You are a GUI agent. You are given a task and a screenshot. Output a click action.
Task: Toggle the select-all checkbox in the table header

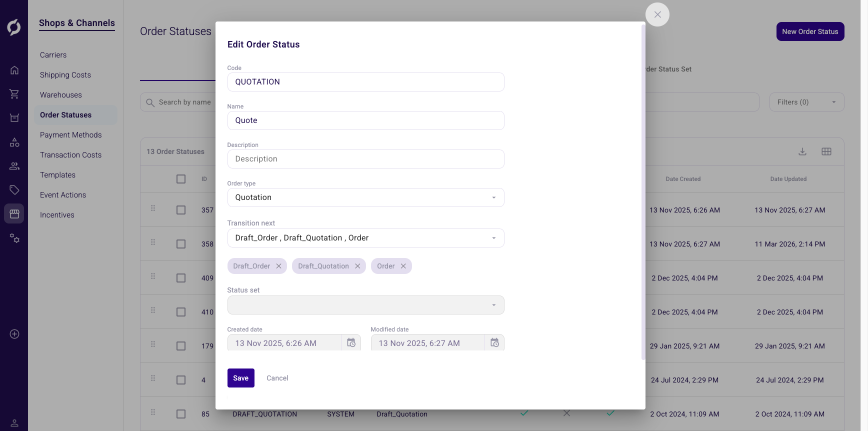point(181,179)
